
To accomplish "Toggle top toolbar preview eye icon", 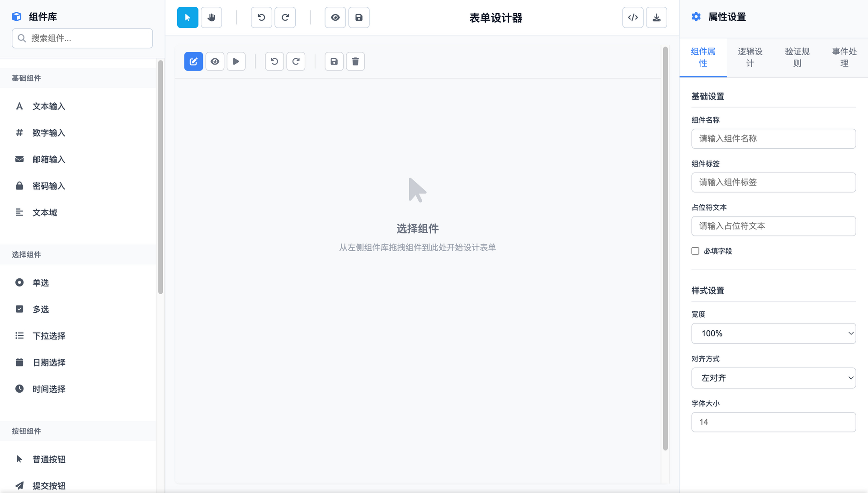I will (335, 18).
